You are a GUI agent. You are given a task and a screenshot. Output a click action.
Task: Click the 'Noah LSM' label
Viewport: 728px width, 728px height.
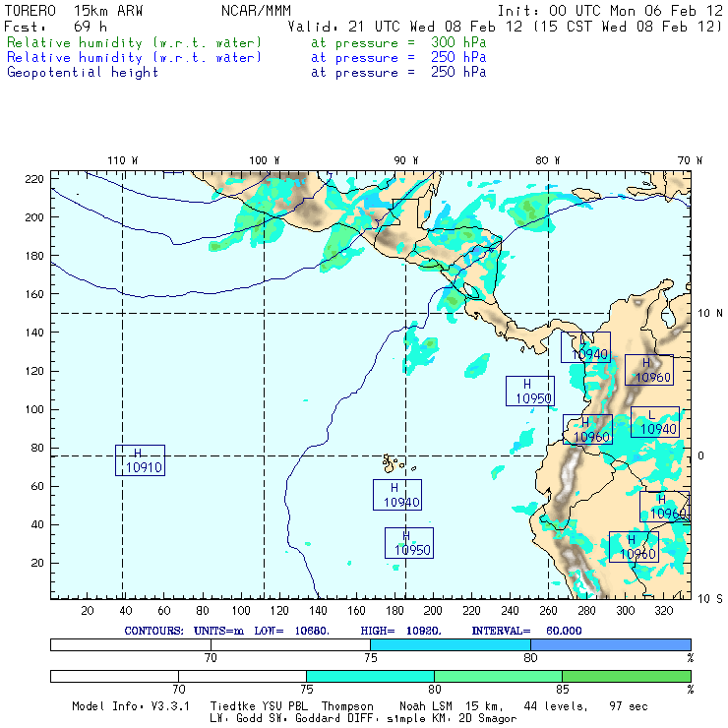426,706
